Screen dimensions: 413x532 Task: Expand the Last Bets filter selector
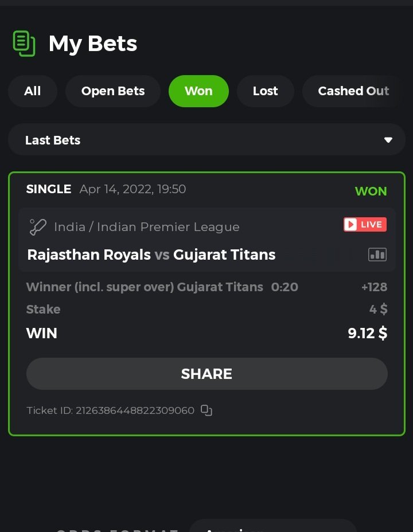point(206,139)
